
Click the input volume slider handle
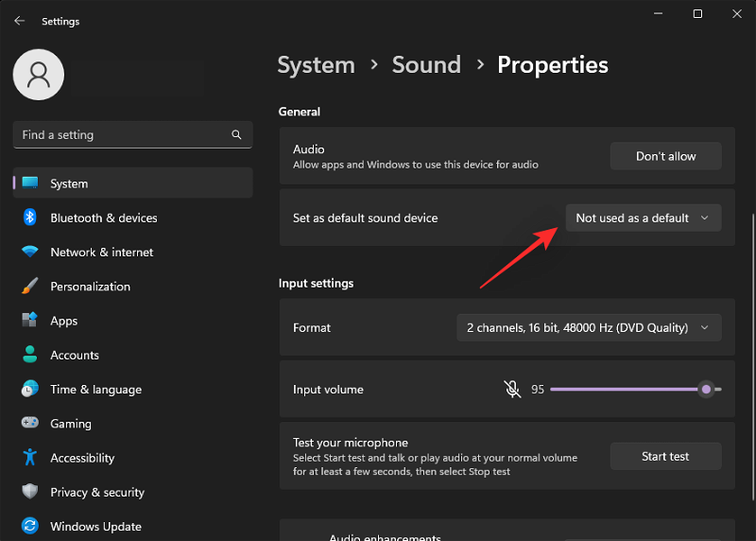(706, 389)
